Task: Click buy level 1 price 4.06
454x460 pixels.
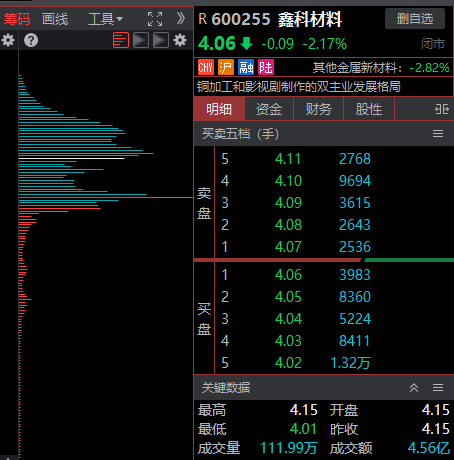Action: (x=288, y=275)
